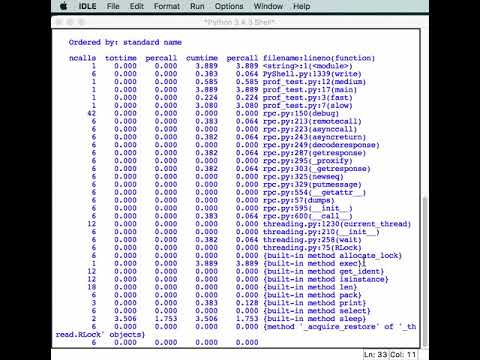Click the Python Shell window title bar

coord(240,22)
